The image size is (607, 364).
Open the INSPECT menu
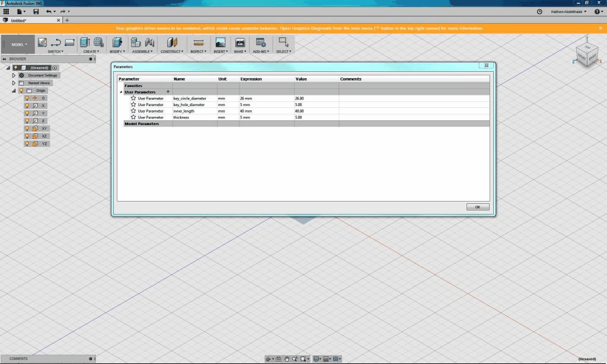(198, 52)
